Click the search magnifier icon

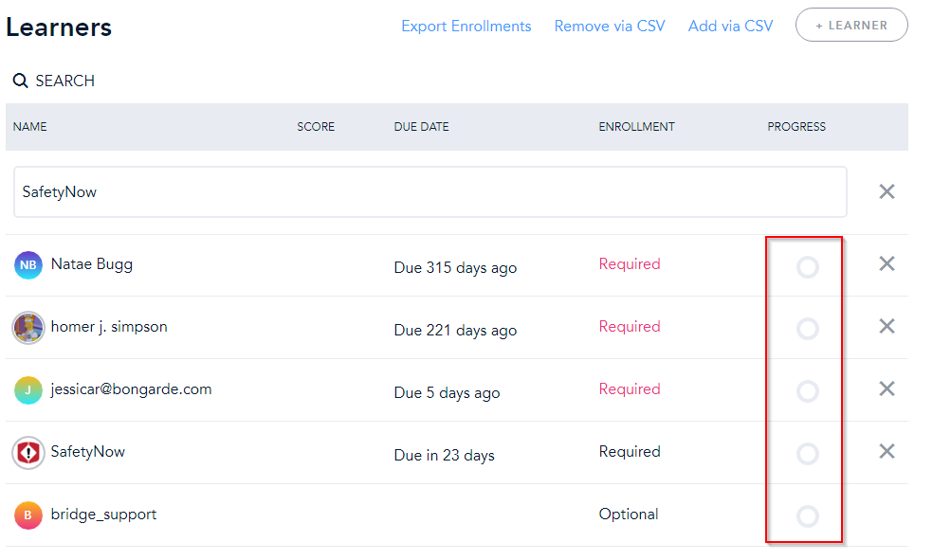pos(20,81)
